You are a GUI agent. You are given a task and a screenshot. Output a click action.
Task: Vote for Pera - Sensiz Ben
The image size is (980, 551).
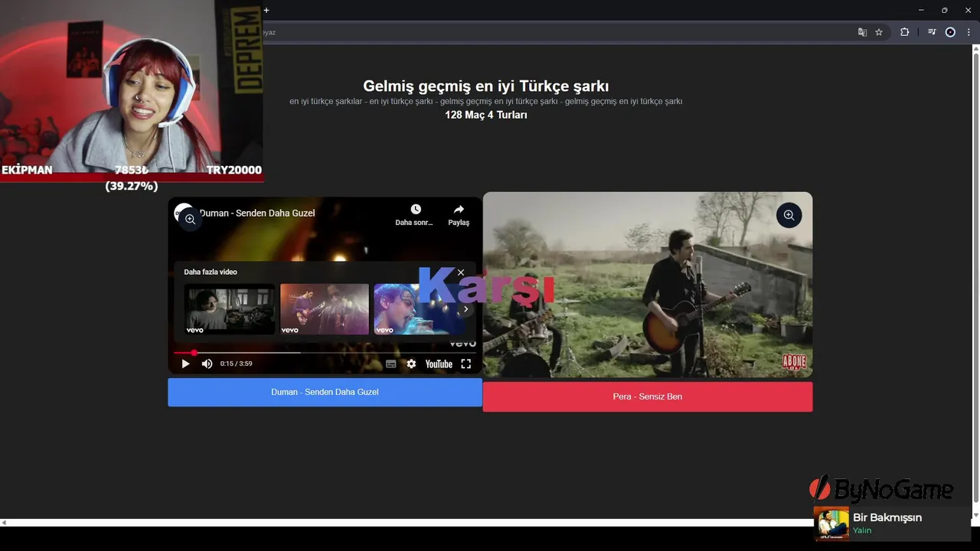click(x=648, y=396)
